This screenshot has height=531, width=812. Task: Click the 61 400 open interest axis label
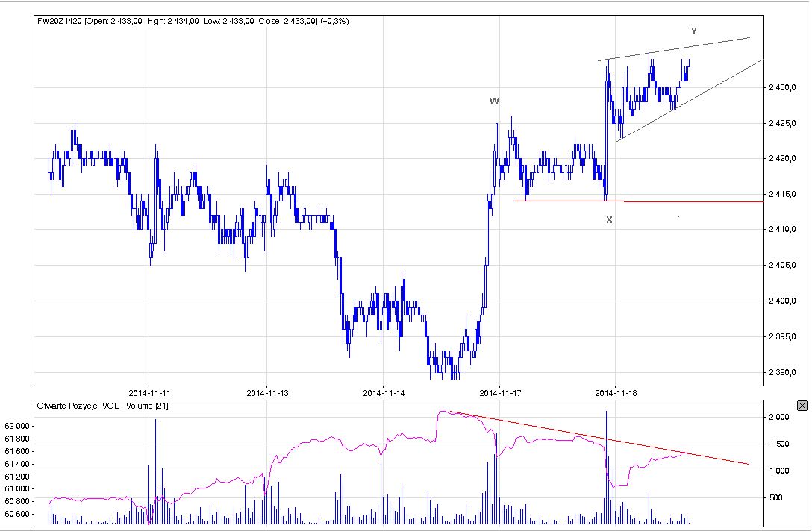pos(17,464)
